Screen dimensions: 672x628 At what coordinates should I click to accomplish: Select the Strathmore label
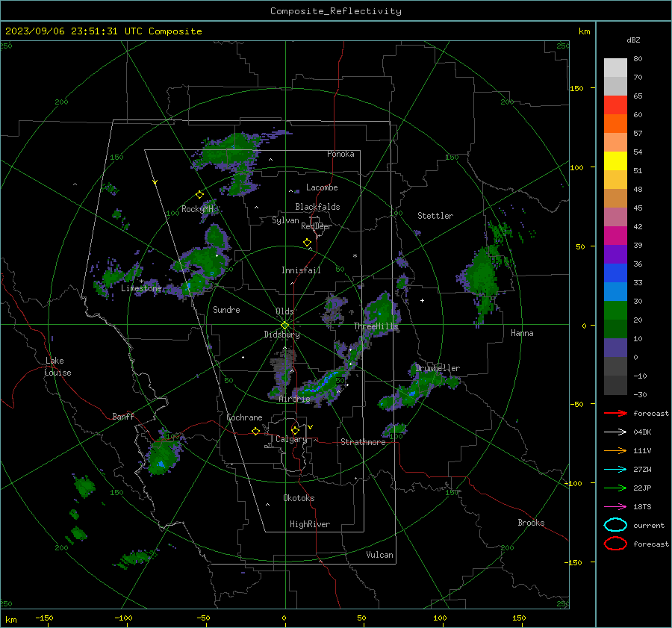[363, 442]
